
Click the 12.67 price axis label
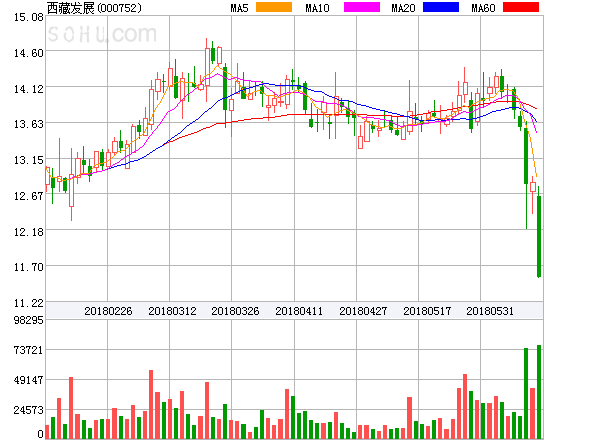click(29, 196)
